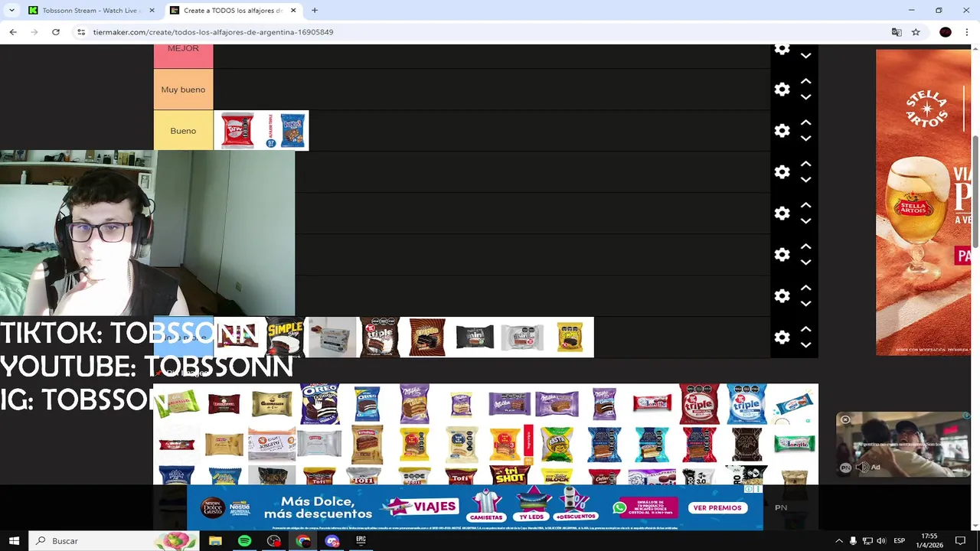This screenshot has width=980, height=551.
Task: Choose the red Jorgito alfajor in pool
Action: 652,403
